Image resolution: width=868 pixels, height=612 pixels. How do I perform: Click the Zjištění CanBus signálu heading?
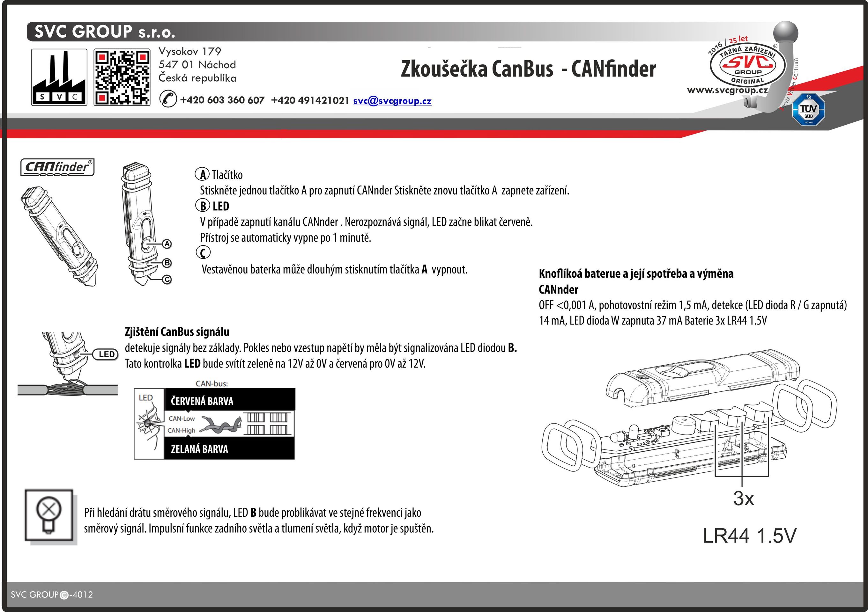(177, 332)
